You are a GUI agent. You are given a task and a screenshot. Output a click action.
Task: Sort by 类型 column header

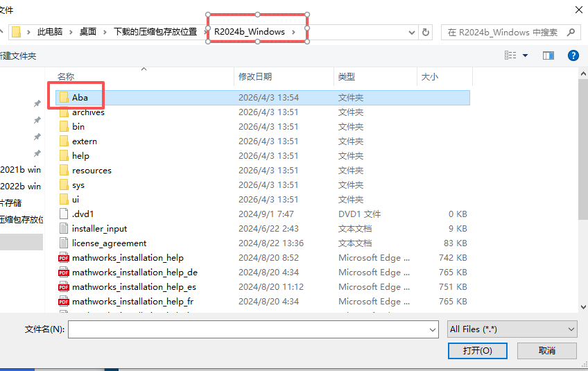347,76
